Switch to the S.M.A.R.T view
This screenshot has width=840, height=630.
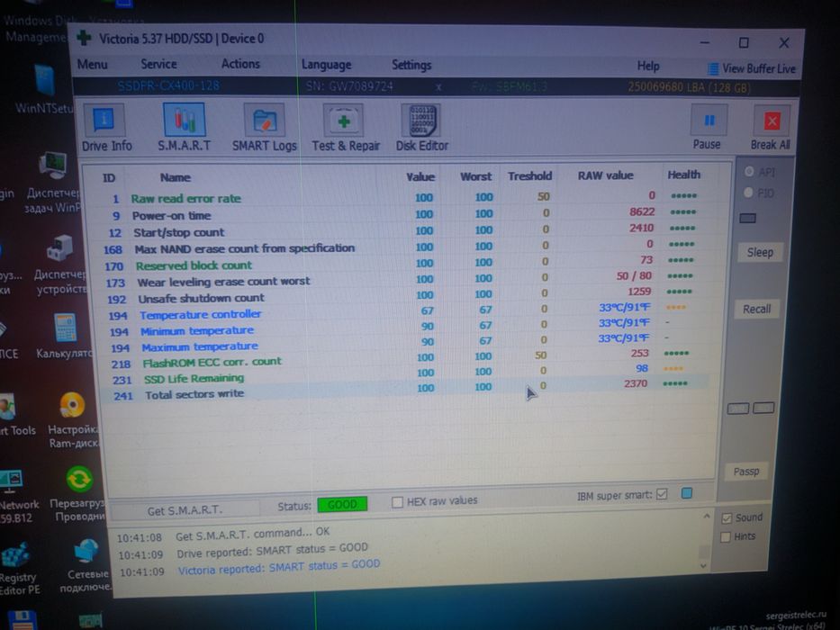(x=184, y=128)
